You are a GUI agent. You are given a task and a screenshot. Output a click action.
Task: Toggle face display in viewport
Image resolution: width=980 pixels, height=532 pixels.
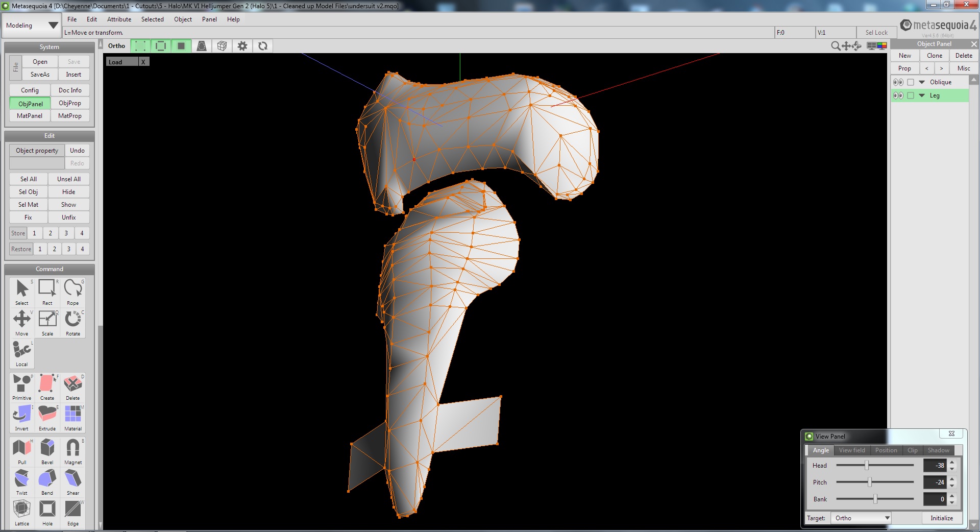pos(181,46)
